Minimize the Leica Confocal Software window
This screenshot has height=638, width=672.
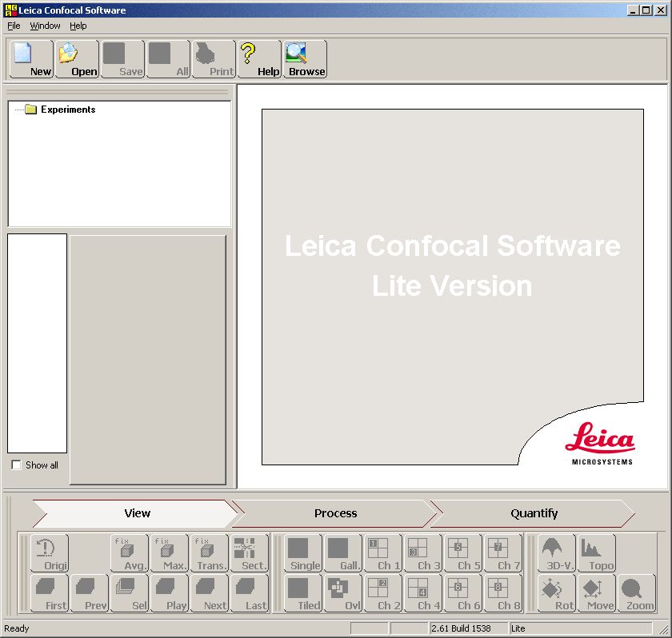point(633,10)
